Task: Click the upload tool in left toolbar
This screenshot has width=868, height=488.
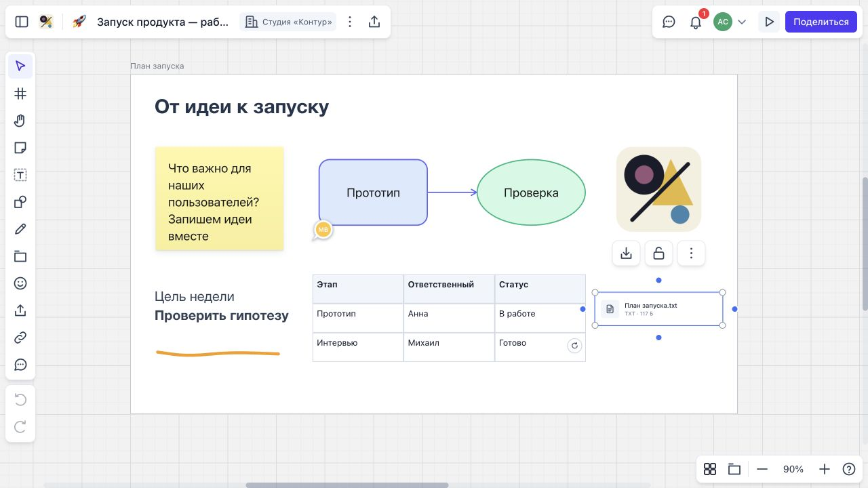Action: 20,310
